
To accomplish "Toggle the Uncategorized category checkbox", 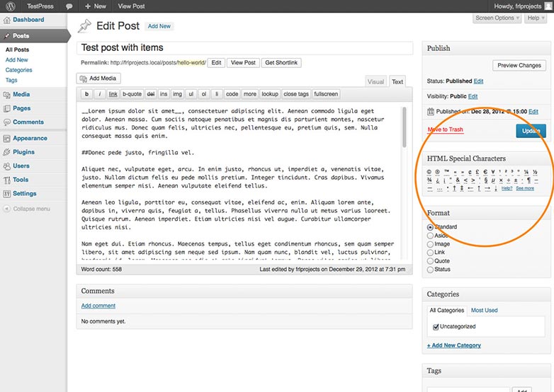I will coord(436,327).
